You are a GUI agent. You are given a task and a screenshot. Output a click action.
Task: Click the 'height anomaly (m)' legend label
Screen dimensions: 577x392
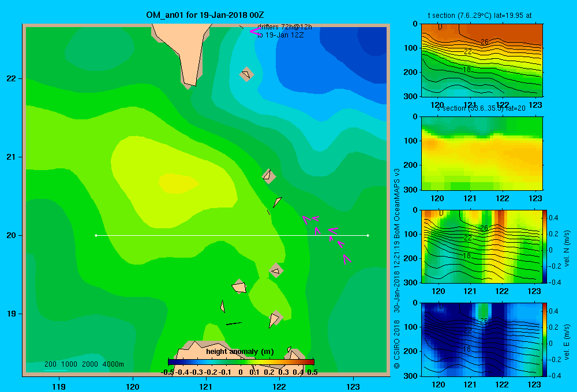pyautogui.click(x=240, y=352)
